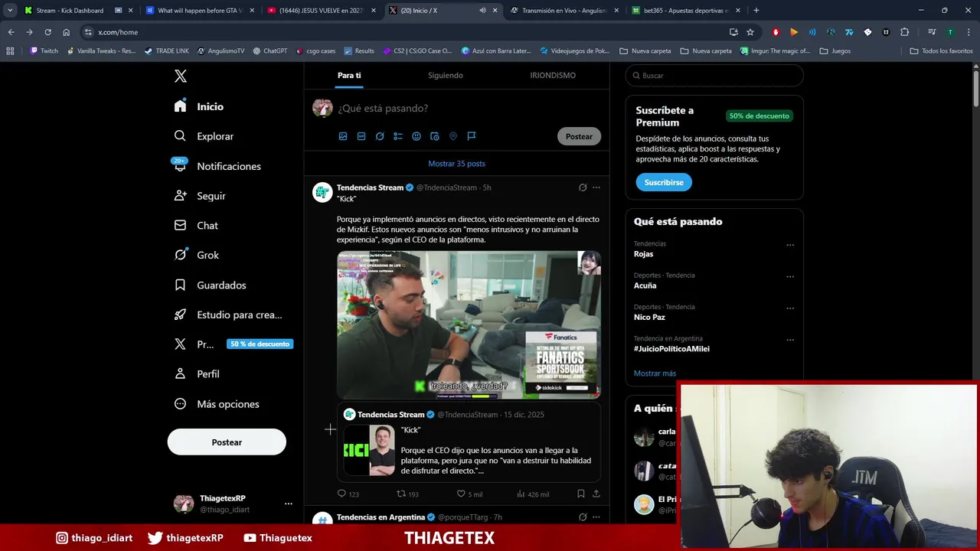Bookmark the Tendencias Stream post
This screenshot has width=980, height=551.
581,494
